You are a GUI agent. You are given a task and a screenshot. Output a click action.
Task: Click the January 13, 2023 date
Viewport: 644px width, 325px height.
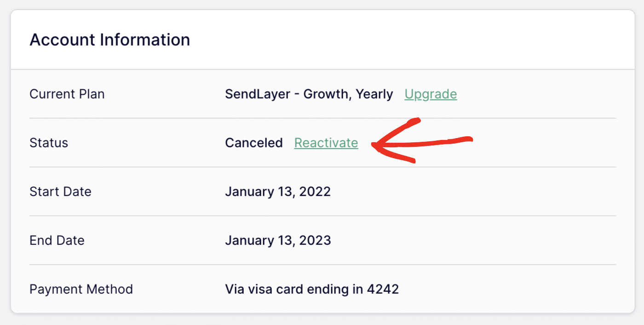(278, 241)
